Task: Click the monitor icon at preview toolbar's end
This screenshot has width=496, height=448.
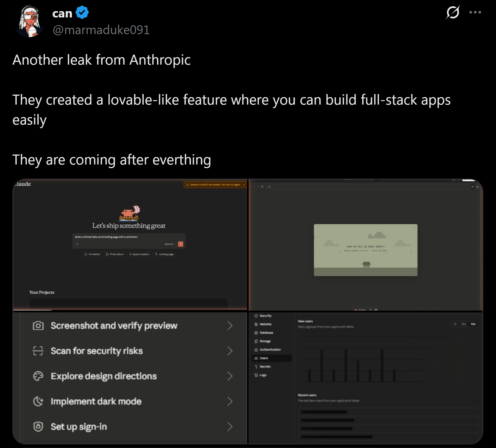Action: pos(477,187)
